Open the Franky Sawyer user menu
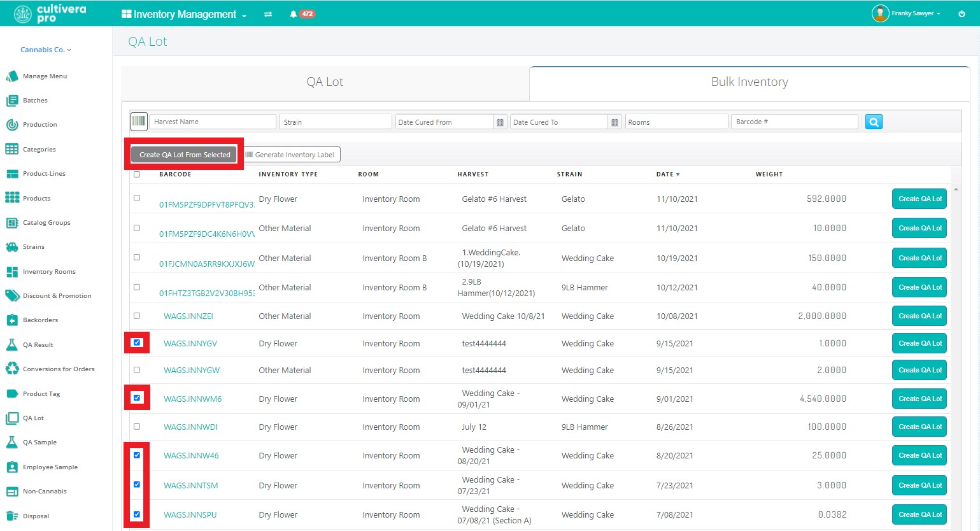Screen dimensions: 980x531 [x=906, y=13]
